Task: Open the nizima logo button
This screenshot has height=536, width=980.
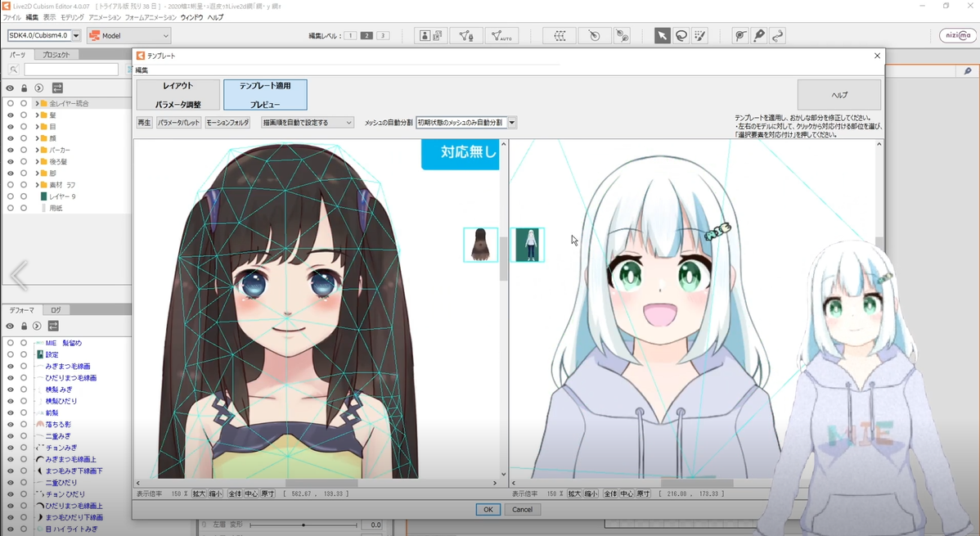Action: (957, 36)
